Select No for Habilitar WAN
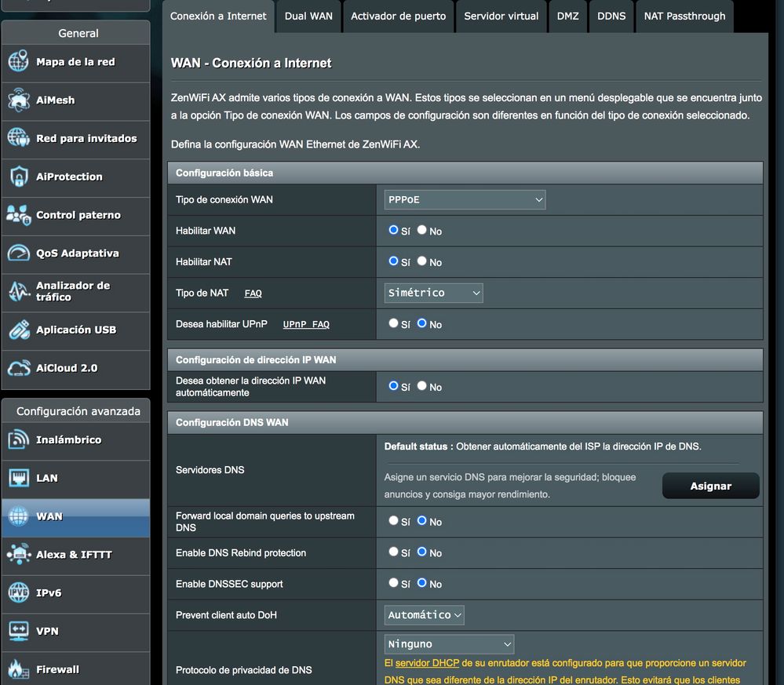The height and width of the screenshot is (685, 784). click(422, 231)
